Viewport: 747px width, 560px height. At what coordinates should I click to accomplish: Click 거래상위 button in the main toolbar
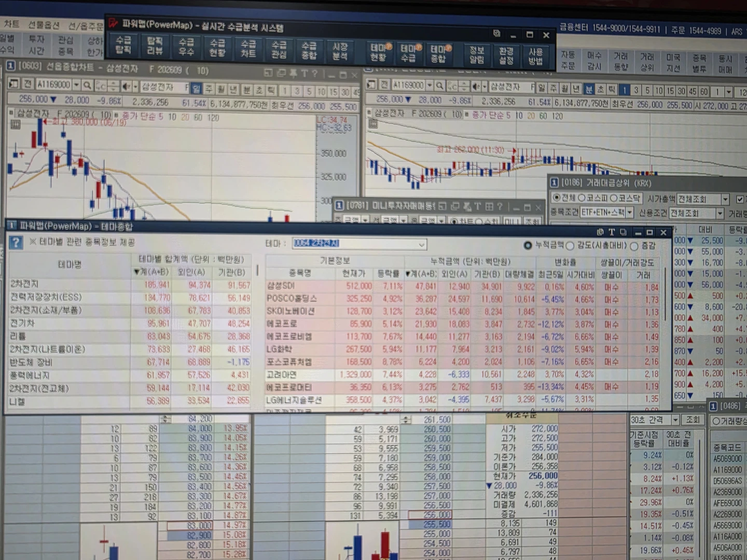click(647, 62)
